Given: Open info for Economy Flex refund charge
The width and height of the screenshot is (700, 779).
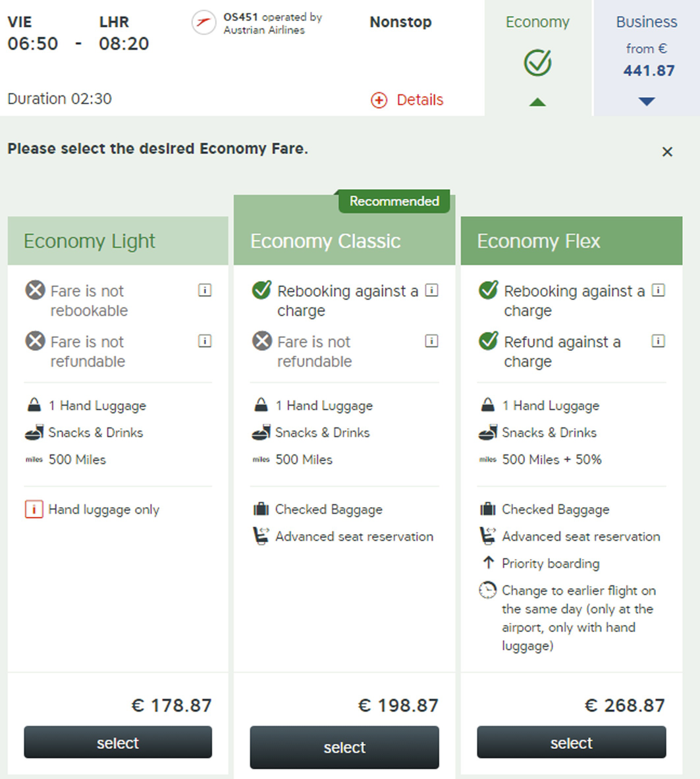Looking at the screenshot, I should click(x=659, y=341).
